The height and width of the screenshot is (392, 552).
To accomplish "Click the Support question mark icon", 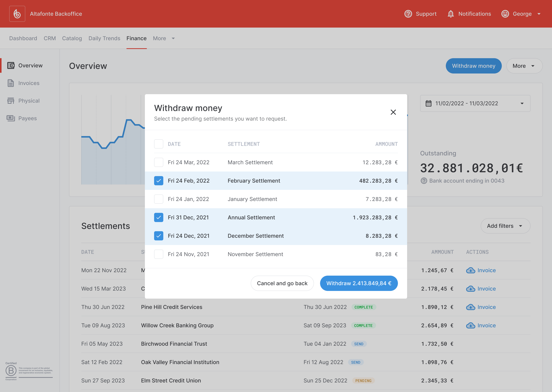I will coord(408,14).
